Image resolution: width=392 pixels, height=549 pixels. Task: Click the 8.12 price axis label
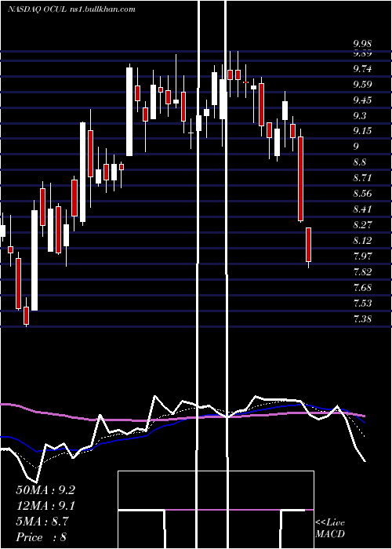point(362,241)
